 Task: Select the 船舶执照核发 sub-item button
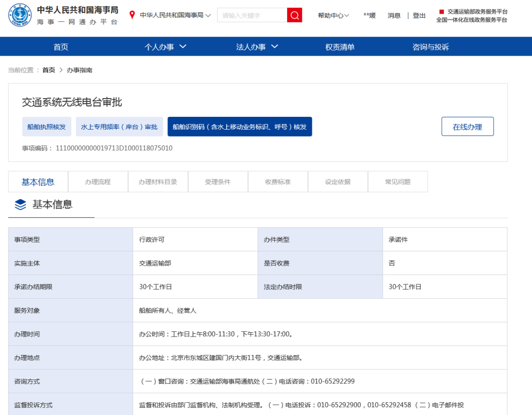pyautogui.click(x=47, y=127)
